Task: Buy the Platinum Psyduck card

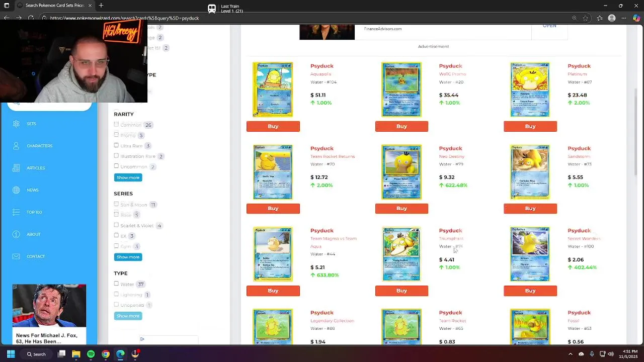Action: pyautogui.click(x=530, y=126)
